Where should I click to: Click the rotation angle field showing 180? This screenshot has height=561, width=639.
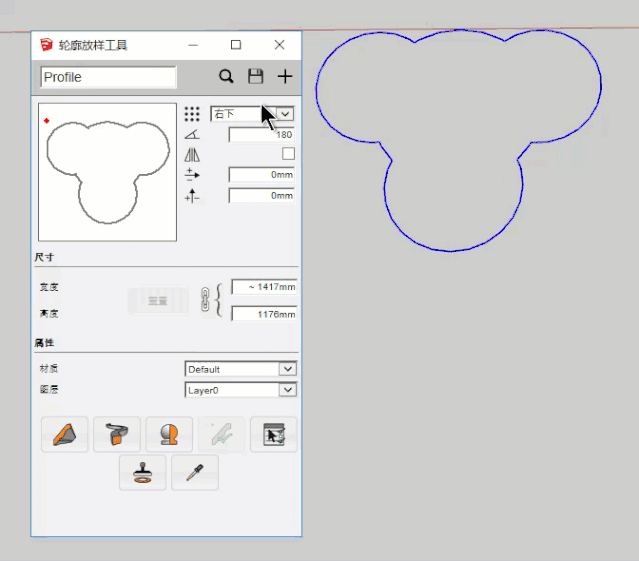tap(262, 135)
